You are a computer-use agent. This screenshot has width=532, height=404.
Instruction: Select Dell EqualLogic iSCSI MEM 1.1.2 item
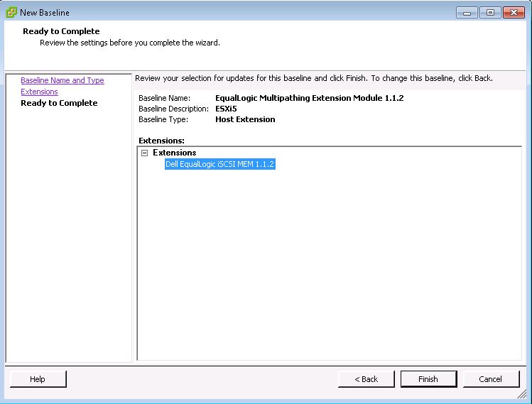tap(220, 164)
